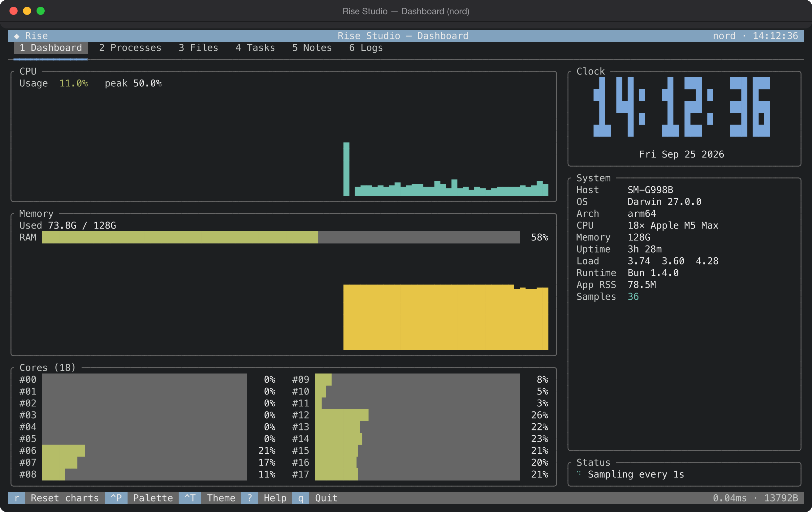Open the Palette command
812x512 pixels.
point(153,498)
